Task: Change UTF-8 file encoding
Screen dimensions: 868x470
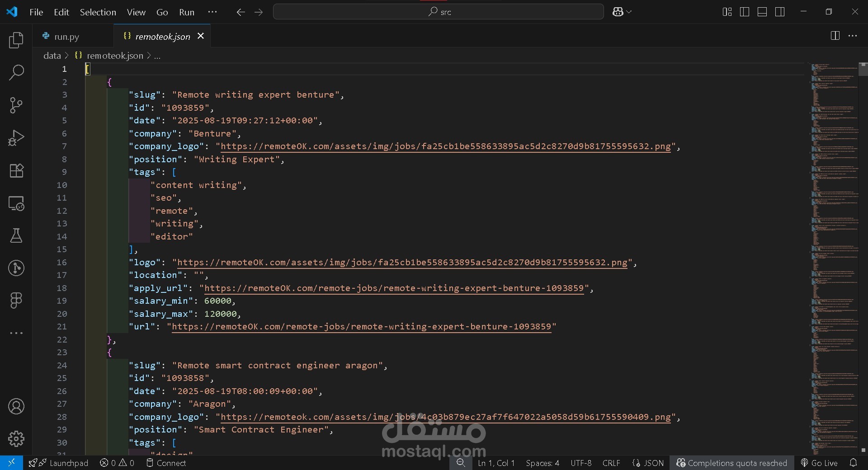Action: (581, 463)
